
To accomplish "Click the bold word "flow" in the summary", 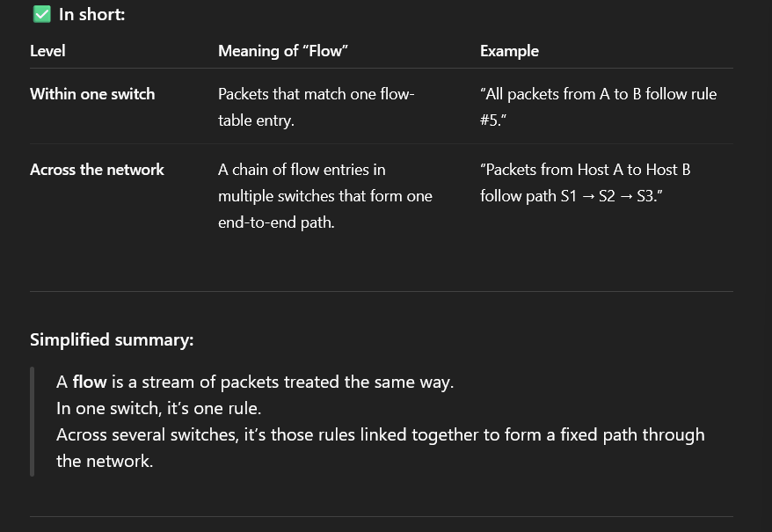I will [90, 383].
